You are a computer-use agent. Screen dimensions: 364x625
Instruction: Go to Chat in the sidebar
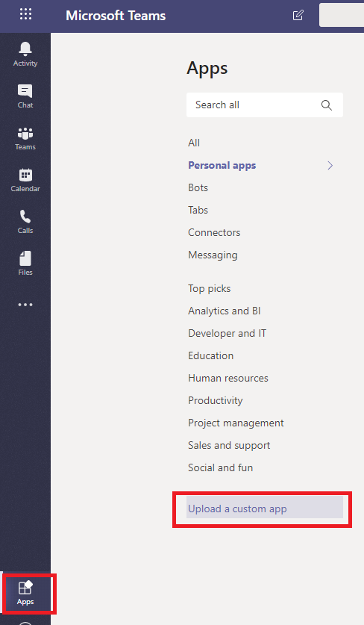pyautogui.click(x=25, y=96)
